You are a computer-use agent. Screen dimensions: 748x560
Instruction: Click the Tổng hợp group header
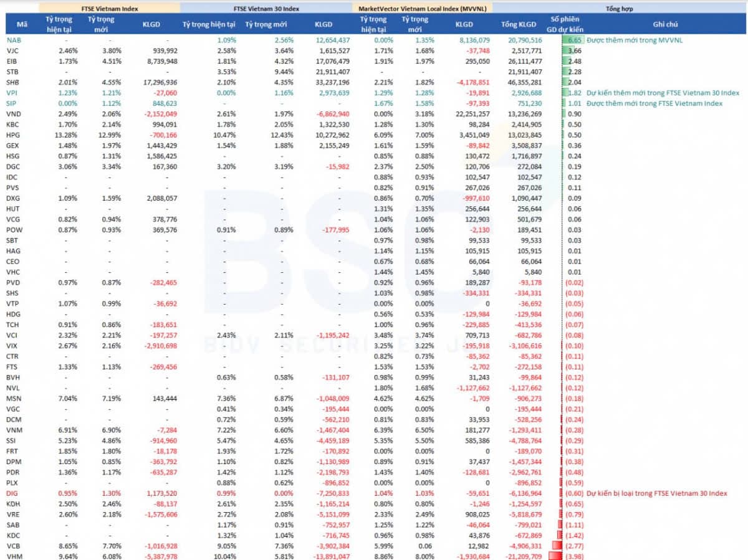click(x=620, y=9)
